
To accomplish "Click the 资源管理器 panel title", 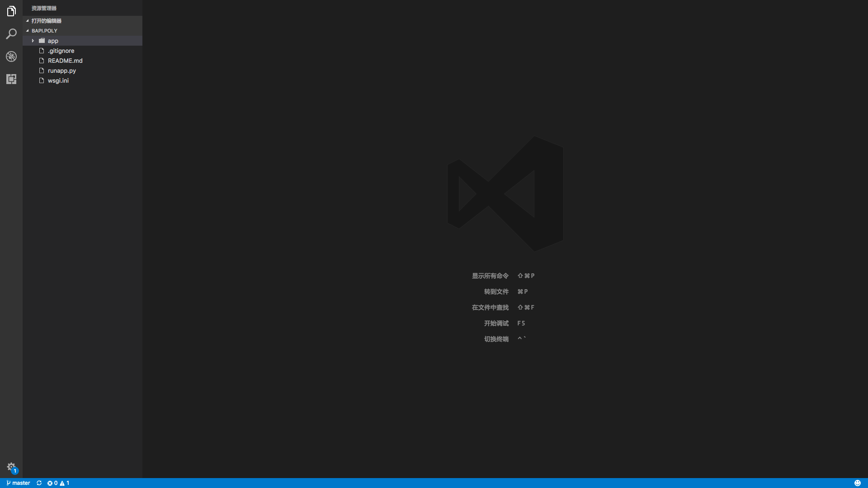I will tap(44, 8).
